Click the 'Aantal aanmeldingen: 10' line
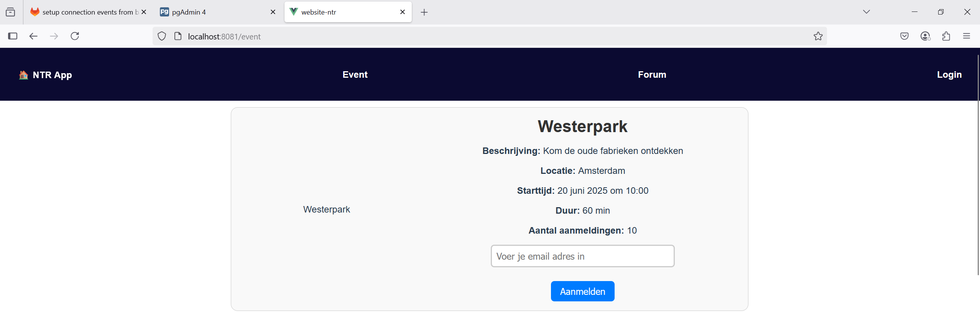The height and width of the screenshot is (314, 980). click(x=582, y=231)
